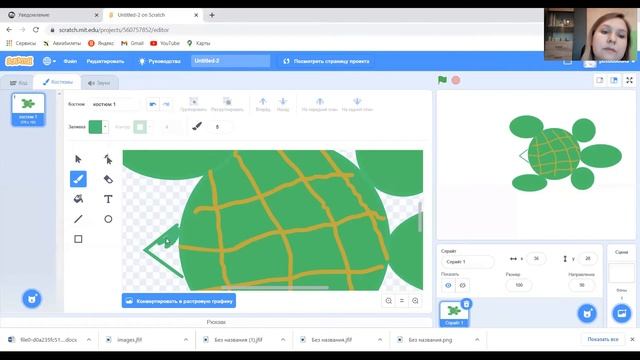Viewport: 640px width, 360px height.
Task: Click the Choose a Backdrop button
Action: coord(622,313)
